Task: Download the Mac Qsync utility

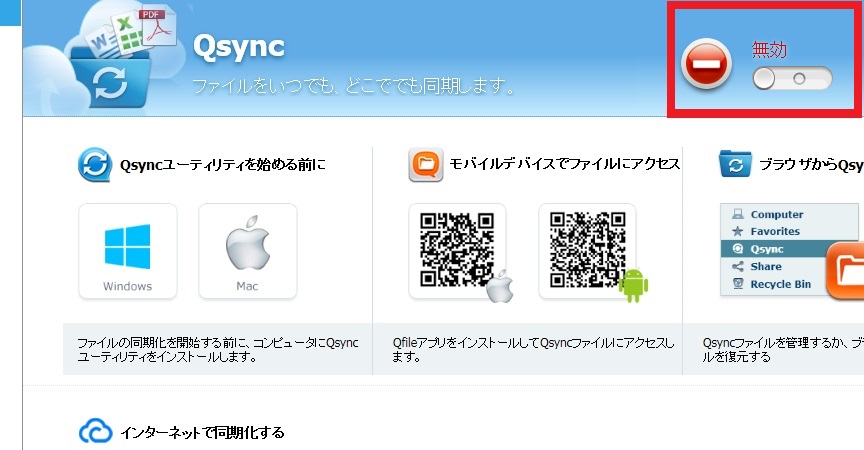Action: click(x=247, y=251)
